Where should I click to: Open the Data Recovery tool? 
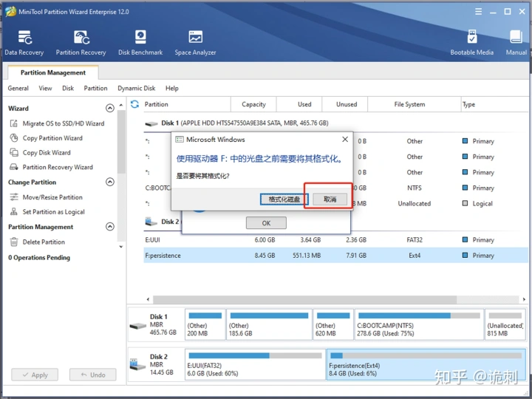24,43
